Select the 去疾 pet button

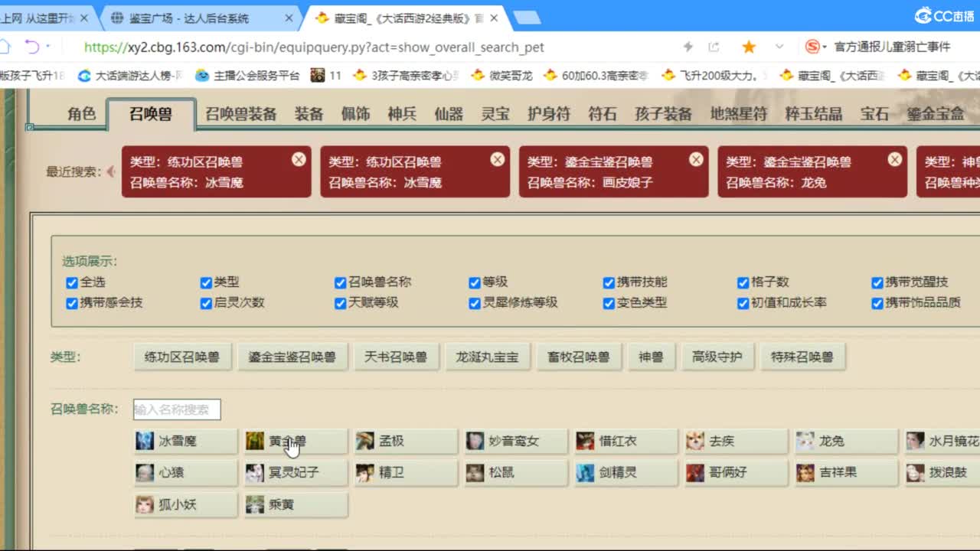pos(737,441)
